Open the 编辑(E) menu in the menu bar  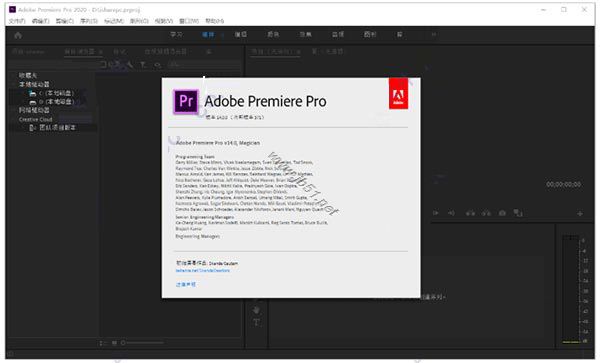pos(41,21)
